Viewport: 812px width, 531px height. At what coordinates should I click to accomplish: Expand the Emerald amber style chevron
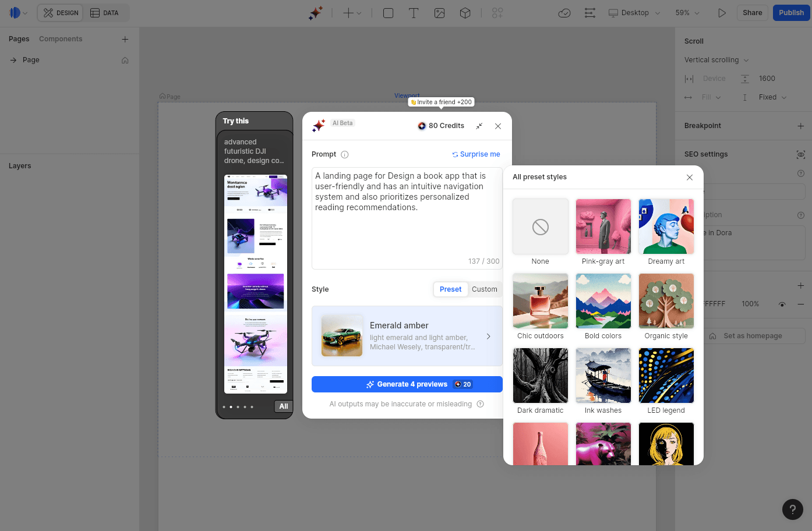pos(488,336)
